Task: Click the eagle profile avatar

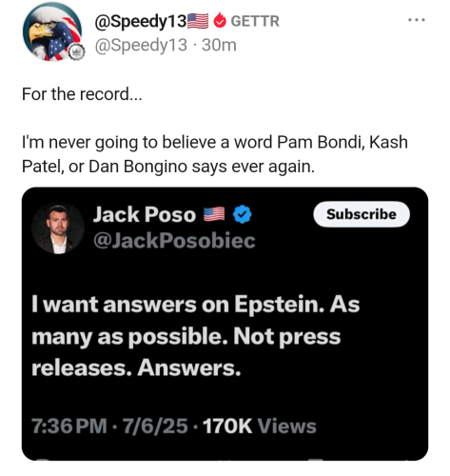Action: click(x=52, y=31)
